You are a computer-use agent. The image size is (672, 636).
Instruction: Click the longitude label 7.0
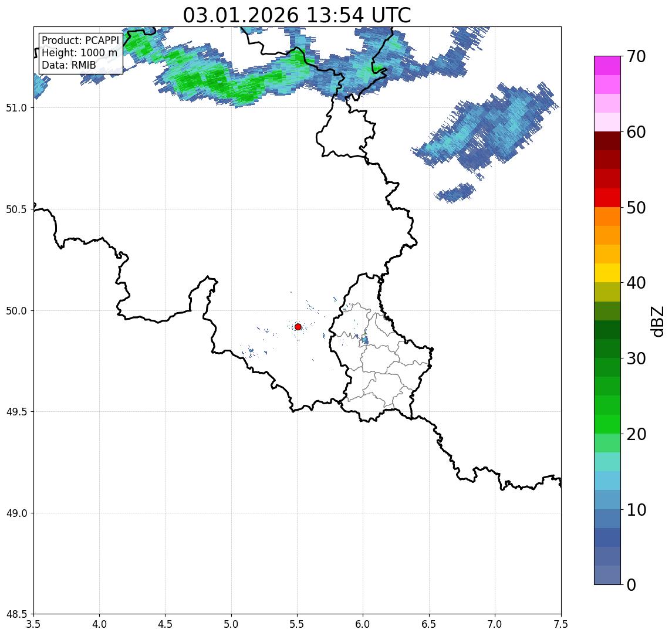(495, 624)
